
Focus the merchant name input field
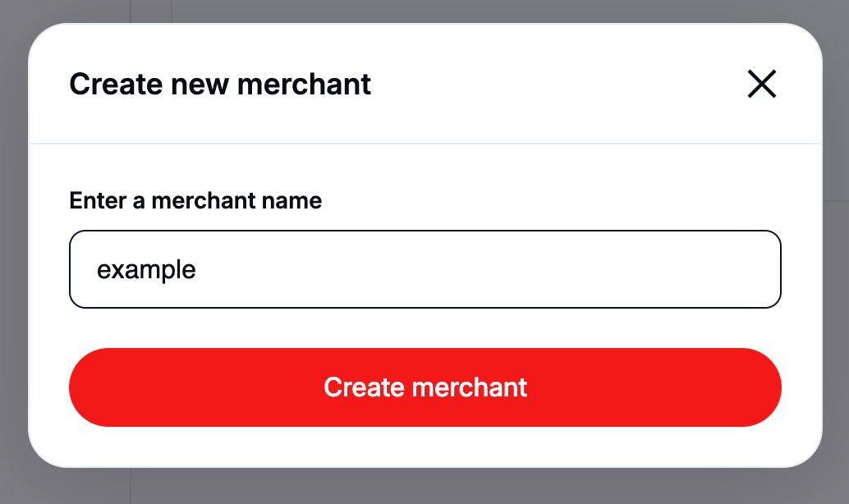[424, 269]
